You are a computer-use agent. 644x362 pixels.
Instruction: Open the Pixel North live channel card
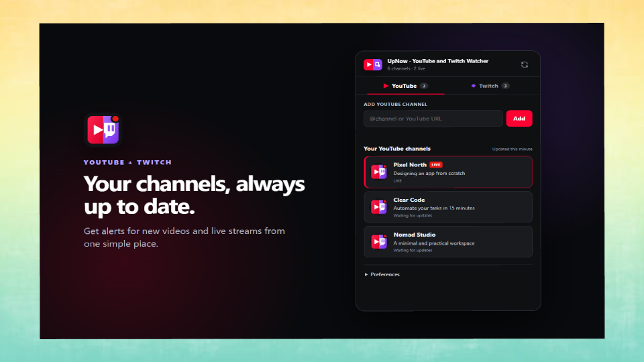pos(448,172)
